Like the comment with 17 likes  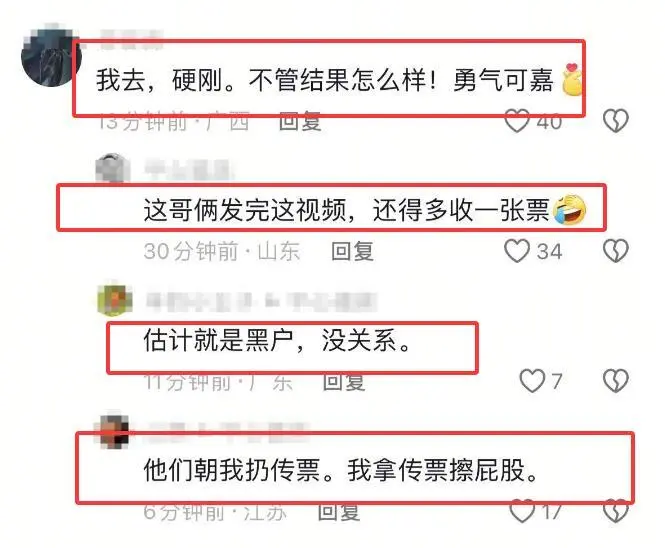522,511
